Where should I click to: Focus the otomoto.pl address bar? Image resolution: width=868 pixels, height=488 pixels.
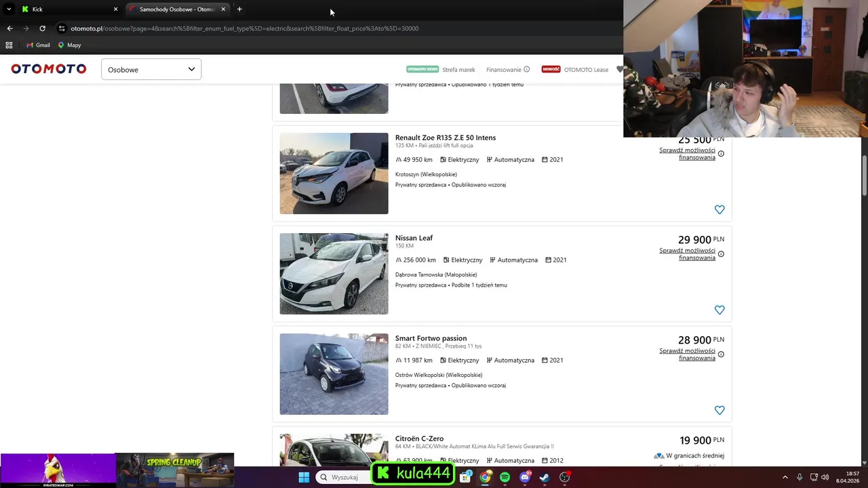click(x=244, y=28)
